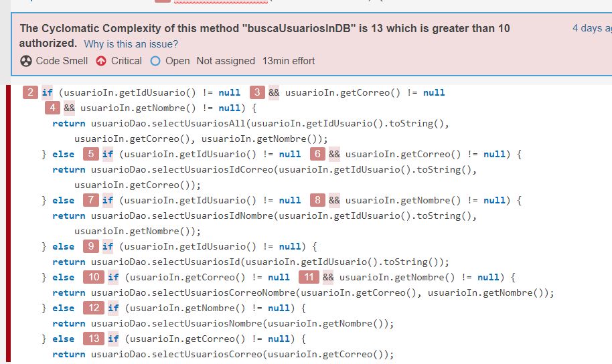
Task: Click selectUsuariosIdCorreo method call in code
Action: point(213,170)
